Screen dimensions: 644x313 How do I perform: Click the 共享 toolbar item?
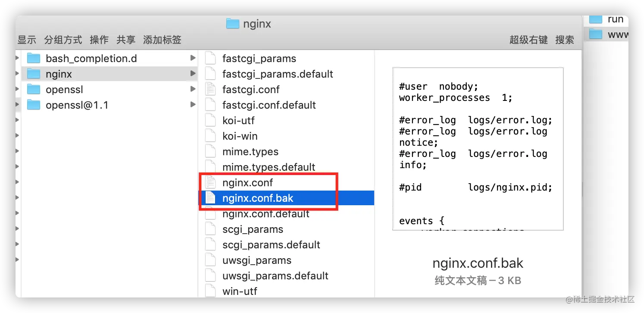point(126,40)
